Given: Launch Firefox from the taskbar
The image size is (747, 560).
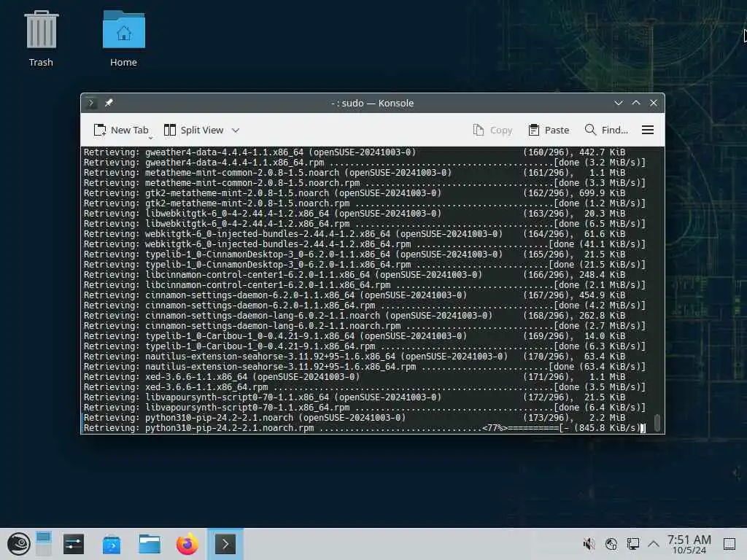Looking at the screenshot, I should coord(187,544).
